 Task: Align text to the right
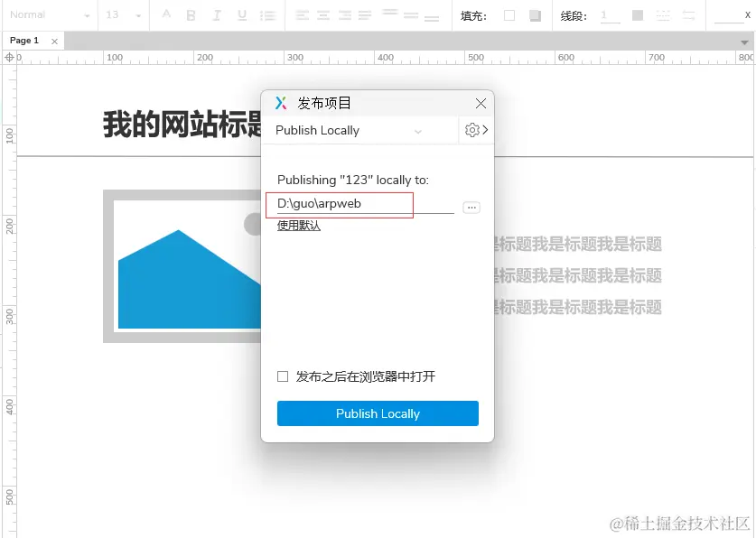[x=345, y=15]
